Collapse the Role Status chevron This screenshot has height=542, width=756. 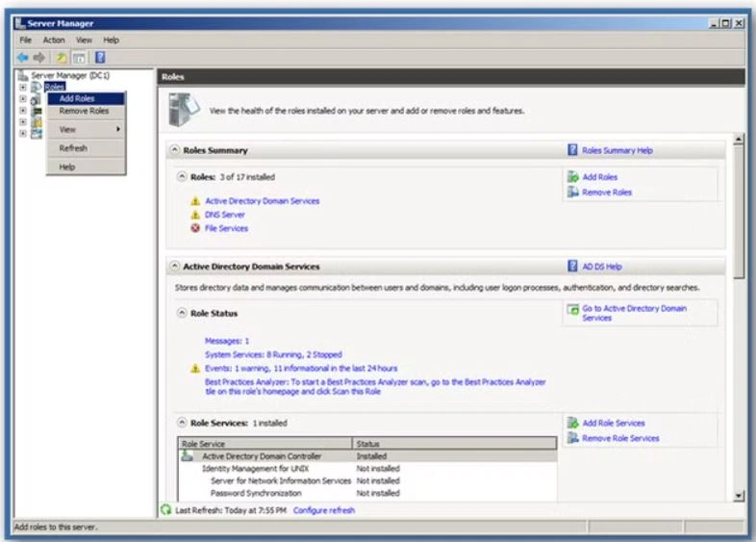point(182,313)
